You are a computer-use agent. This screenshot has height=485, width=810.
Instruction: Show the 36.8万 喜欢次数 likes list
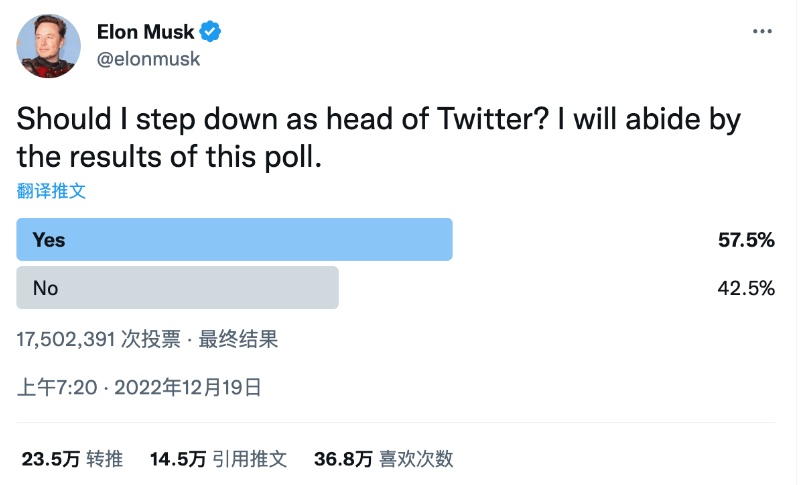(383, 459)
